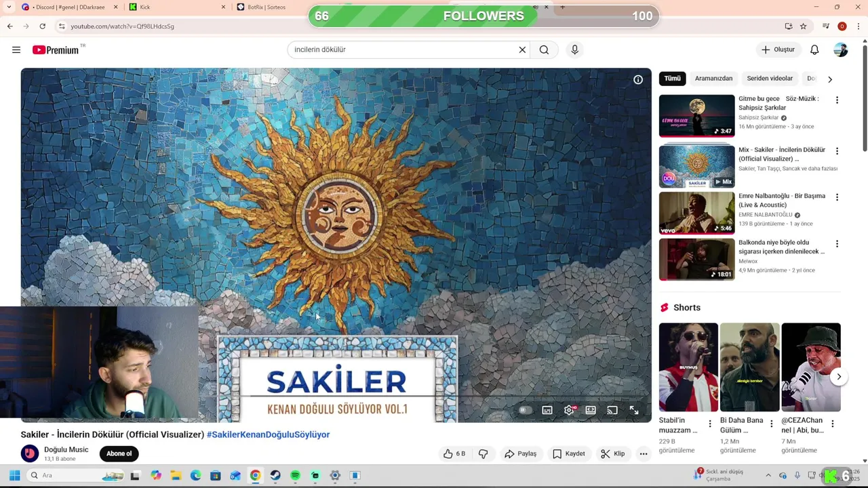Screen dimensions: 868x488
Task: Start voice search with microphone icon
Action: pyautogui.click(x=574, y=49)
